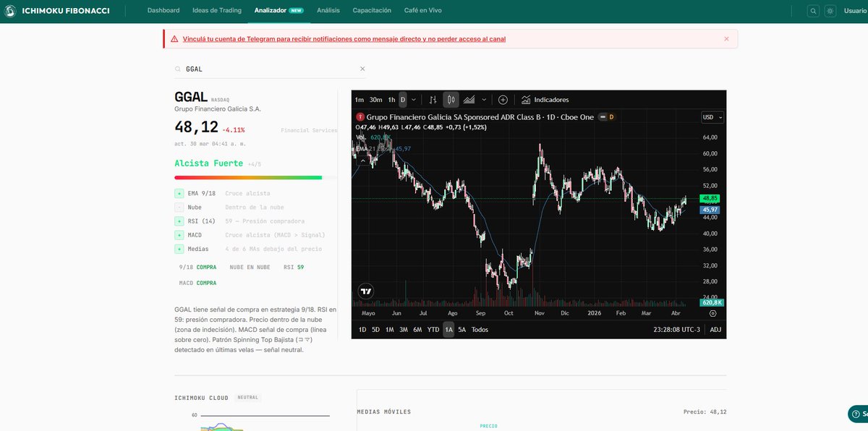Image resolution: width=868 pixels, height=431 pixels.
Task: Click the NUBE EN NUBE signal tag
Action: tap(250, 267)
